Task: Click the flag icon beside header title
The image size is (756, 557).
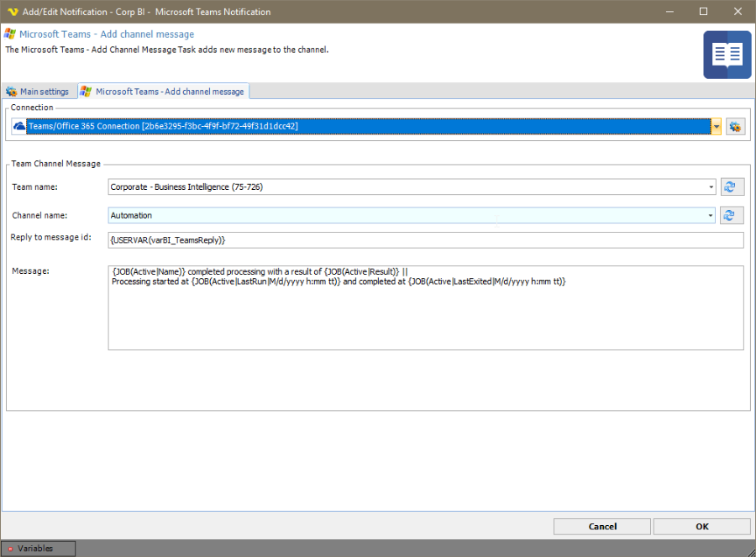Action: click(10, 34)
